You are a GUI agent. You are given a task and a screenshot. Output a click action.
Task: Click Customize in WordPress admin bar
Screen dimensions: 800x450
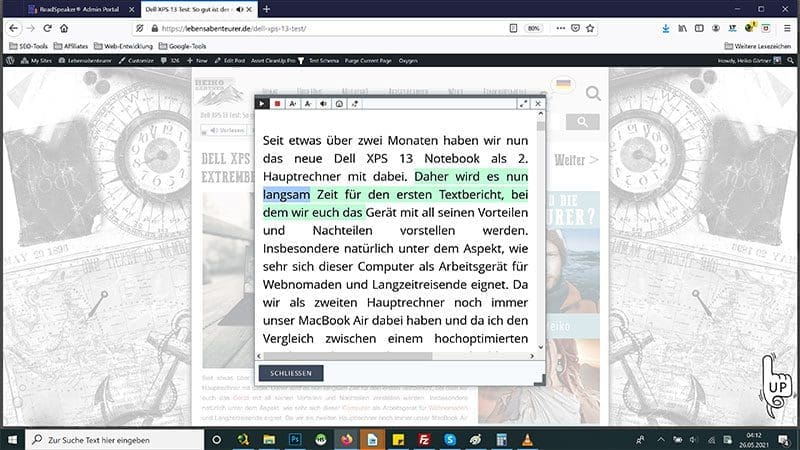coord(136,60)
